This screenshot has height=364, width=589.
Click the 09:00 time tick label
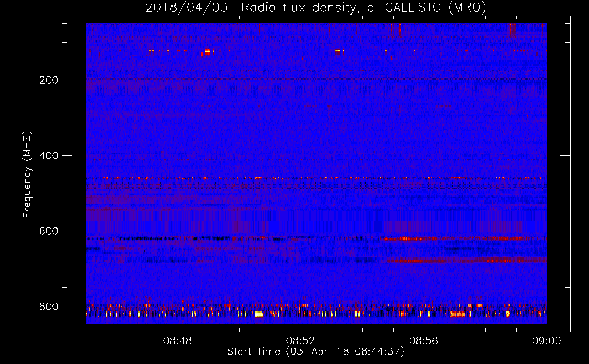click(x=547, y=341)
